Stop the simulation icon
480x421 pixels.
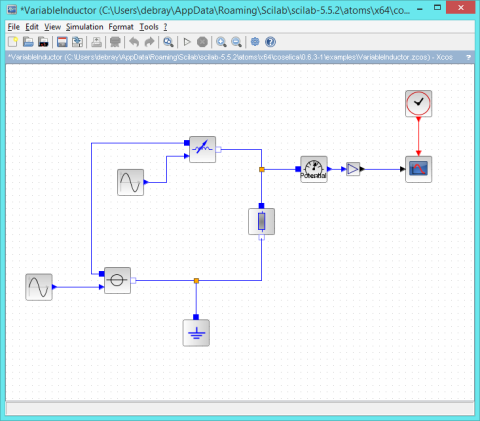tap(202, 42)
